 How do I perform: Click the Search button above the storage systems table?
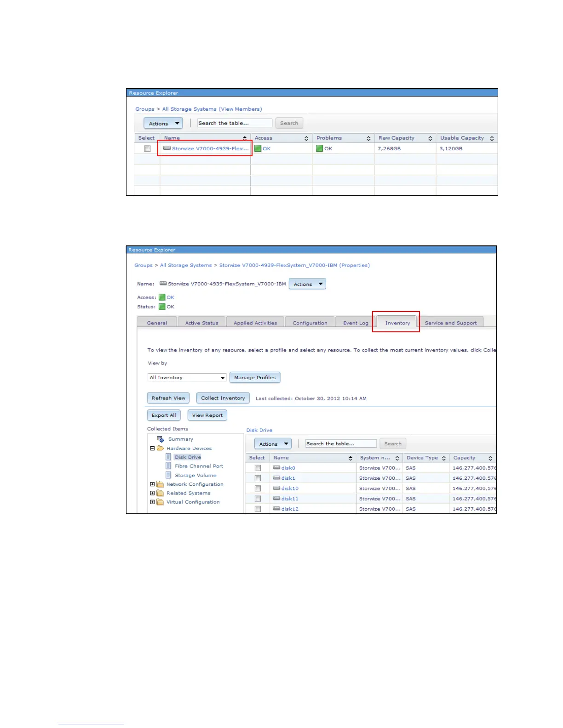click(x=289, y=123)
